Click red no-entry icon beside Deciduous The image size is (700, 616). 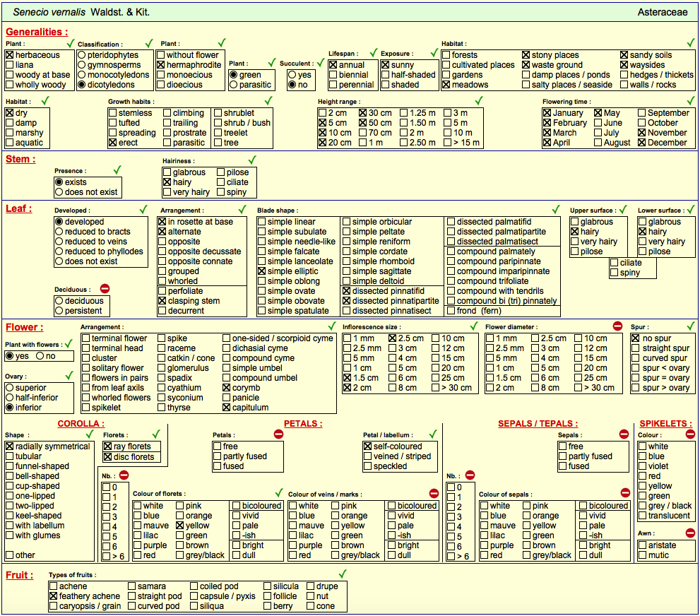tap(105, 289)
